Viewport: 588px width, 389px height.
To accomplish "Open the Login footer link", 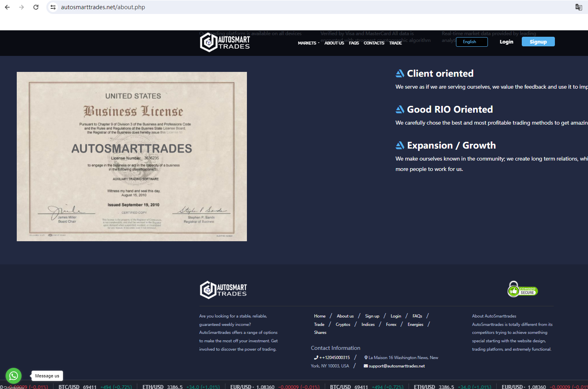I will pos(396,316).
